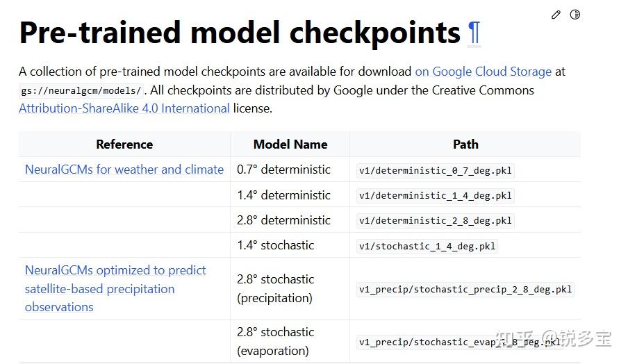Click the v1/stochastic_1_4_deg.pkl path
The image size is (628, 364).
(x=427, y=246)
